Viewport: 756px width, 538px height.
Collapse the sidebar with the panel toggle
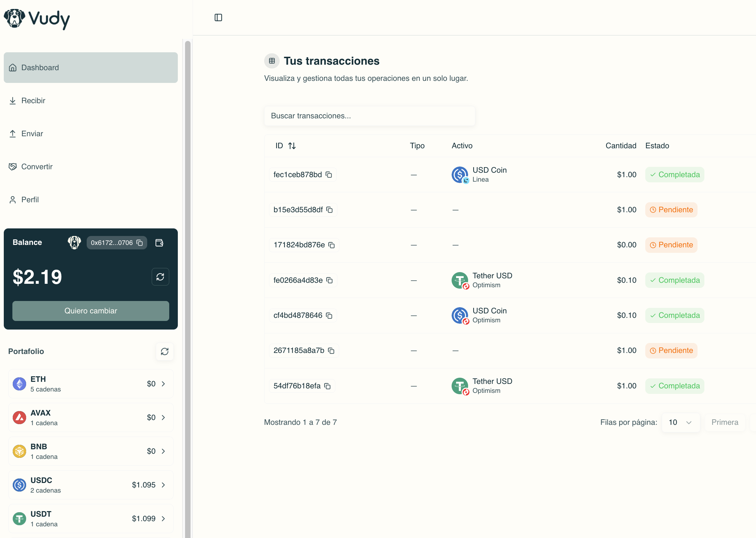[218, 18]
